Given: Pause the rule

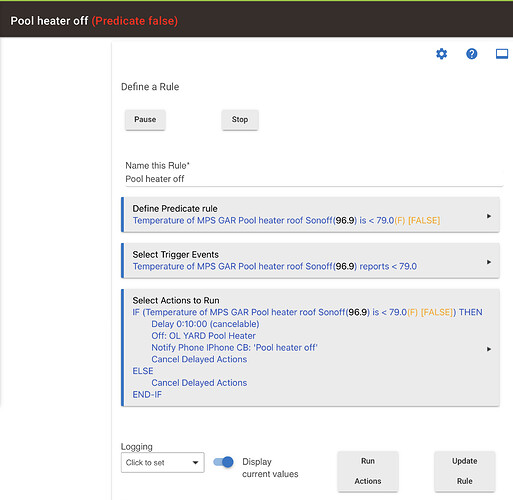Looking at the screenshot, I should (x=145, y=119).
